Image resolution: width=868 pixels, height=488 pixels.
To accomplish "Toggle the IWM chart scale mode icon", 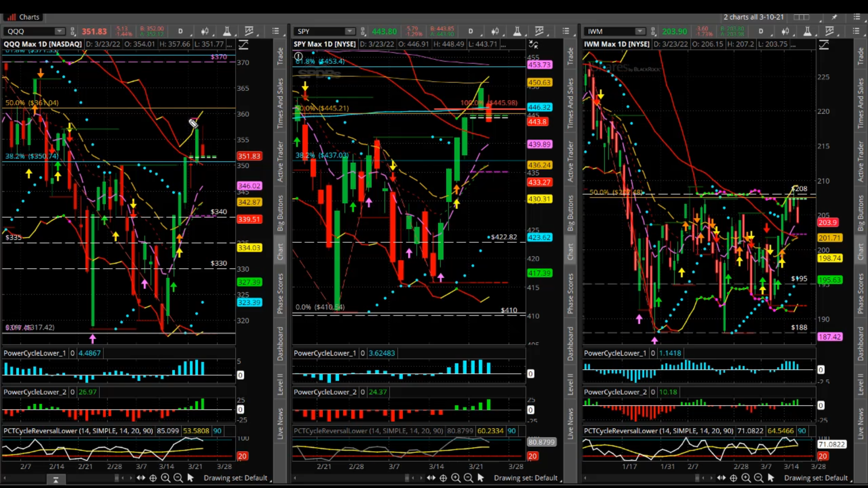I will [x=824, y=44].
